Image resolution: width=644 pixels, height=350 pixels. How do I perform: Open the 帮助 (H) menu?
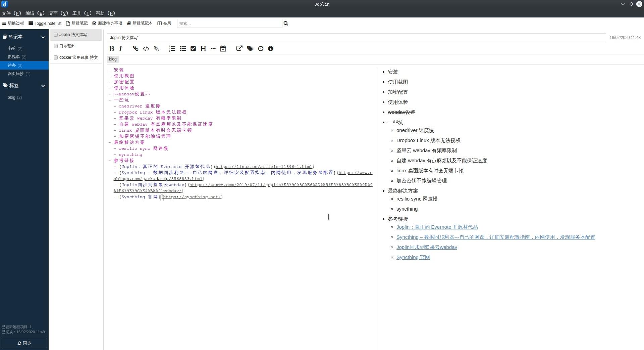coord(105,13)
